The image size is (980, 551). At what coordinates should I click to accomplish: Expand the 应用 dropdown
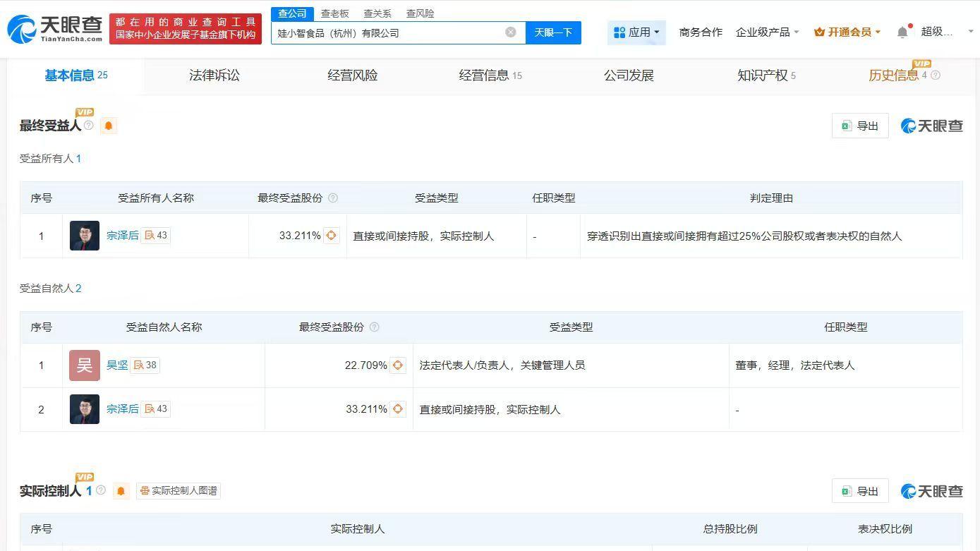pos(636,32)
